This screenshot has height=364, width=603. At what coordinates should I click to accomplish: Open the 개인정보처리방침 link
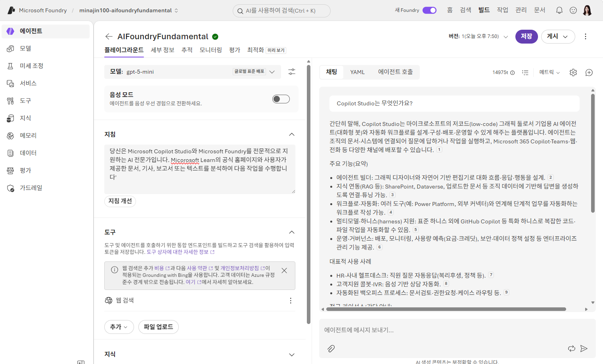(x=242, y=268)
